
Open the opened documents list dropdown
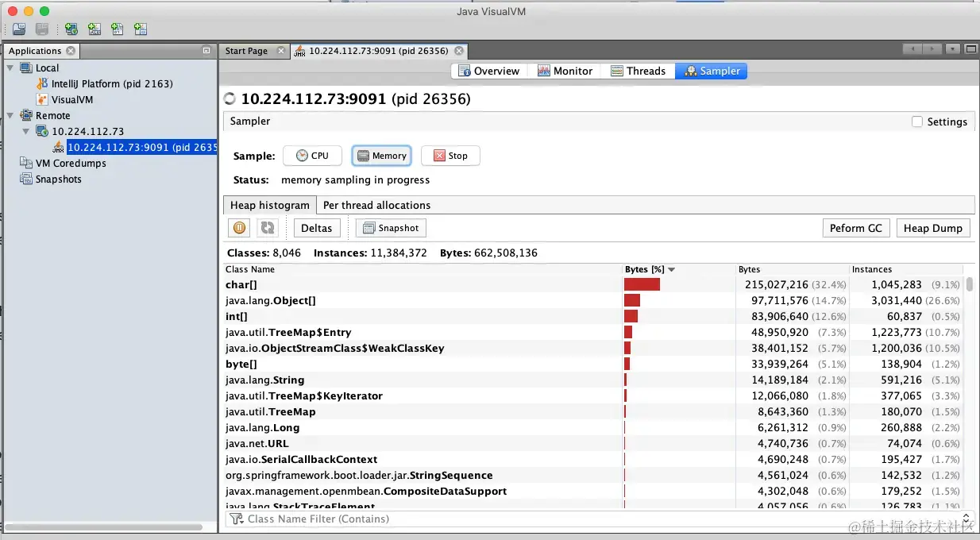953,49
